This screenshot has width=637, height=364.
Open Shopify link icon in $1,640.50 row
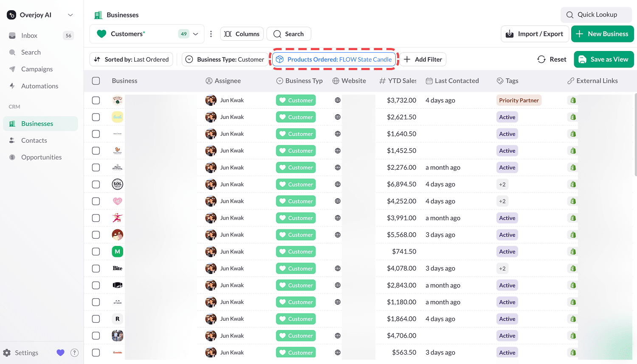coord(573,134)
